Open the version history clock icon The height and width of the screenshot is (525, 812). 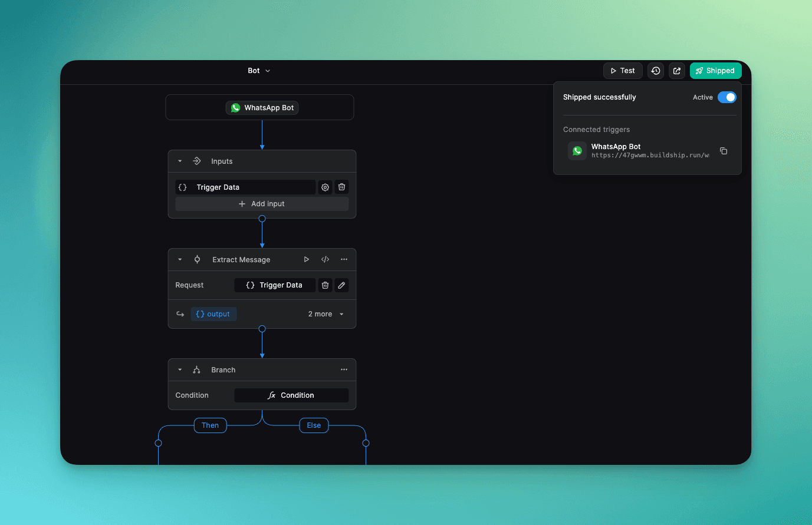[656, 71]
